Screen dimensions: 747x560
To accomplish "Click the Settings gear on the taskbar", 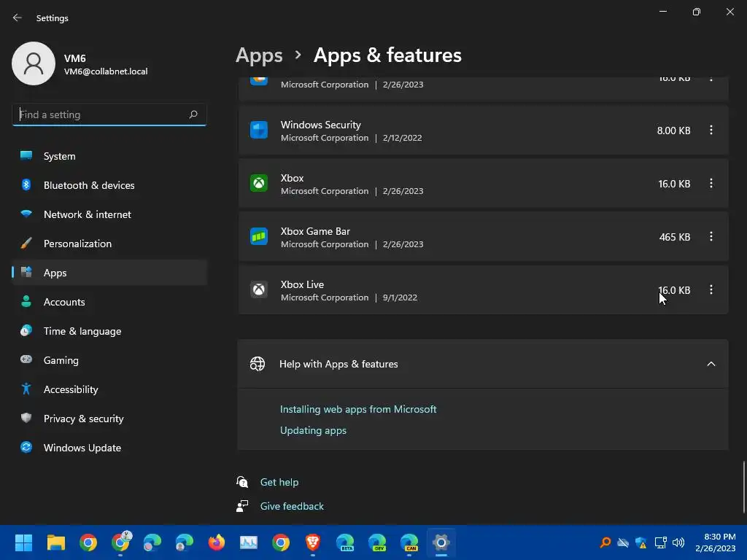I will 441,542.
